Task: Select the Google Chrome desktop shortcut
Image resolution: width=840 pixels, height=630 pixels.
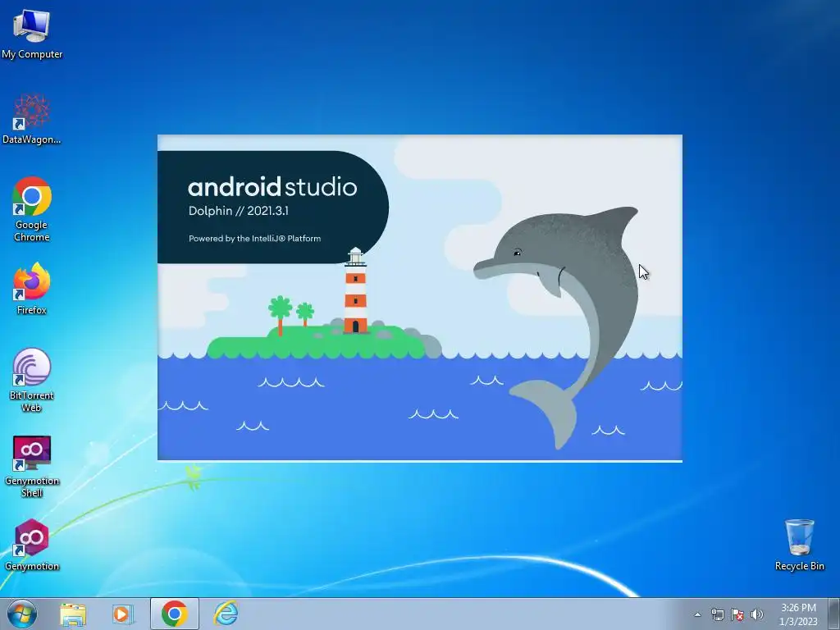Action: point(32,209)
